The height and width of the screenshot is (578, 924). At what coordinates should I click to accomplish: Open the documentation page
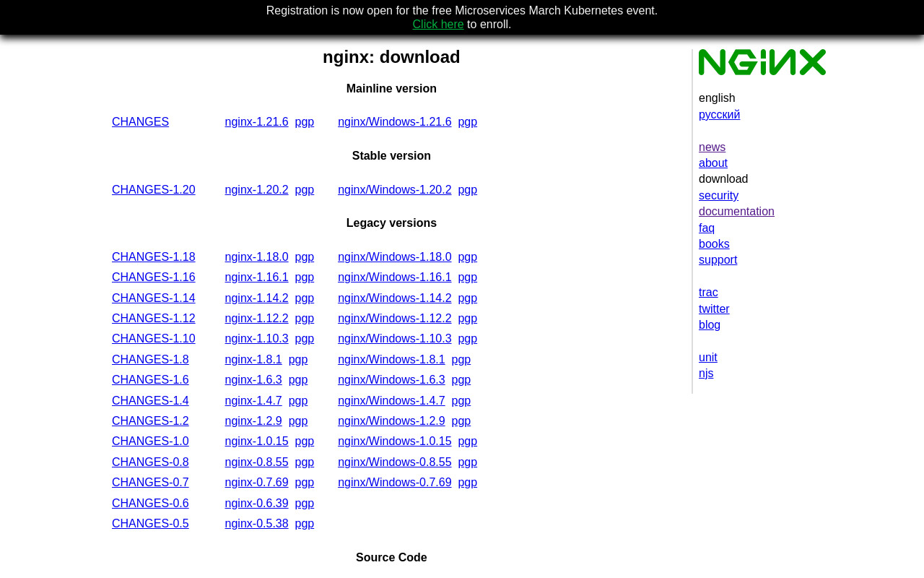736,212
